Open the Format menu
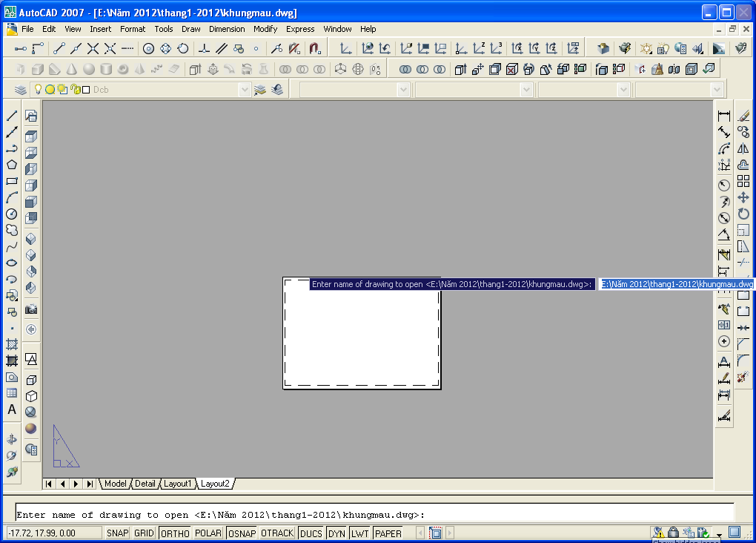Viewport: 756px width, 543px height. point(133,29)
